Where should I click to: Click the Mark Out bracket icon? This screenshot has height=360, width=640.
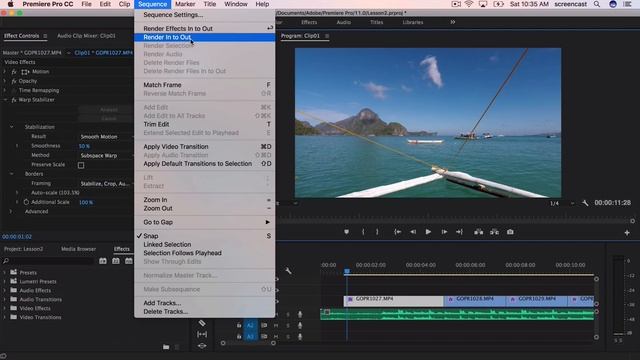[377, 232]
